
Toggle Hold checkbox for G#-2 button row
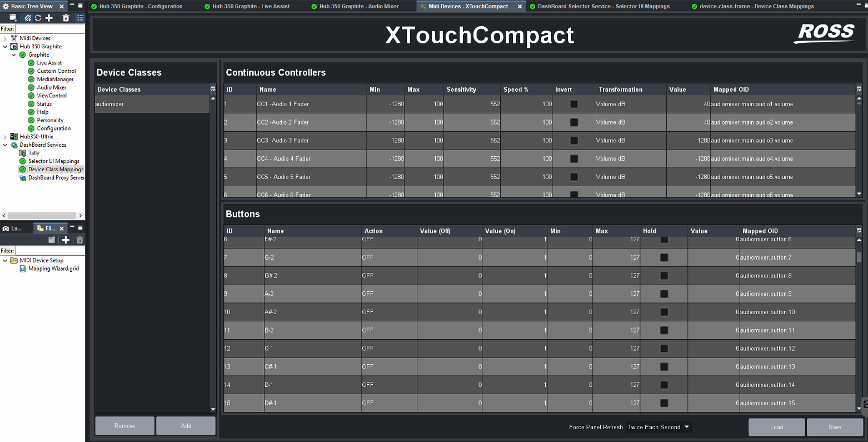(x=664, y=276)
